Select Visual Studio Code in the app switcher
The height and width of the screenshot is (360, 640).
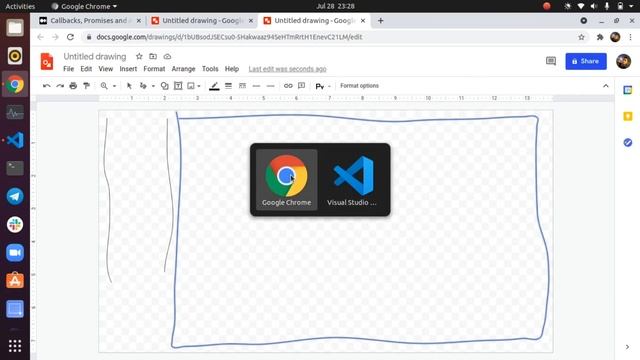[x=352, y=180]
